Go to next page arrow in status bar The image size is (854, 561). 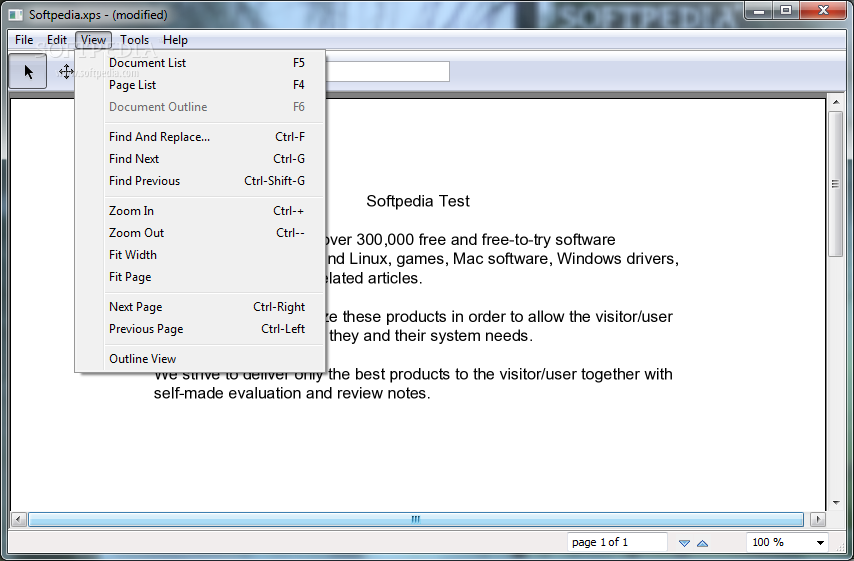tap(685, 542)
